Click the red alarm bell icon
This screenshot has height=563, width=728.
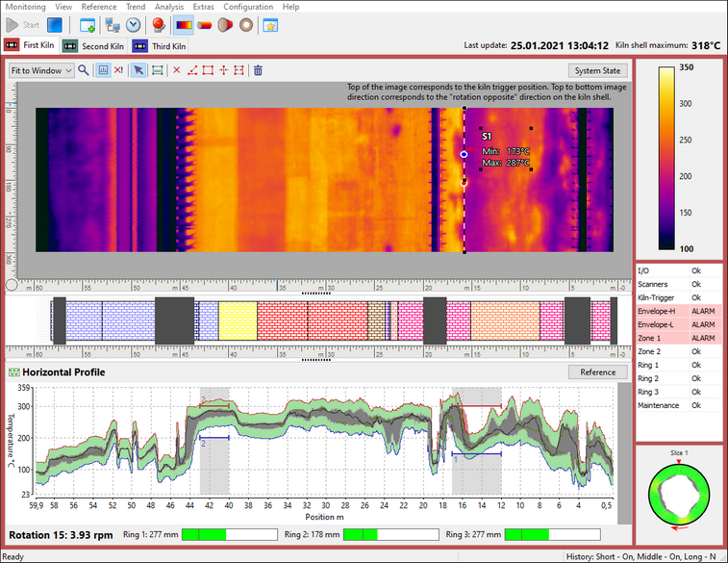(x=159, y=25)
